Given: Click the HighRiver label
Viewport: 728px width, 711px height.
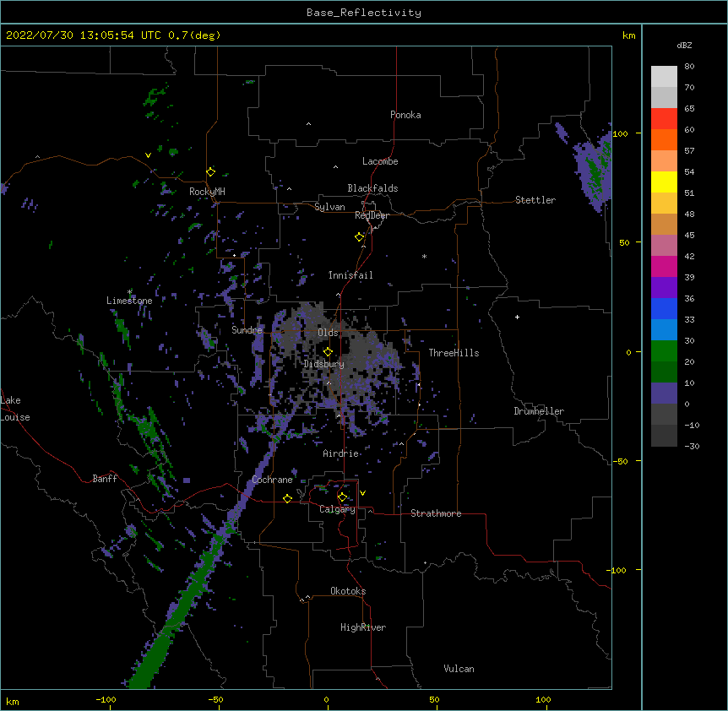Looking at the screenshot, I should tap(363, 627).
